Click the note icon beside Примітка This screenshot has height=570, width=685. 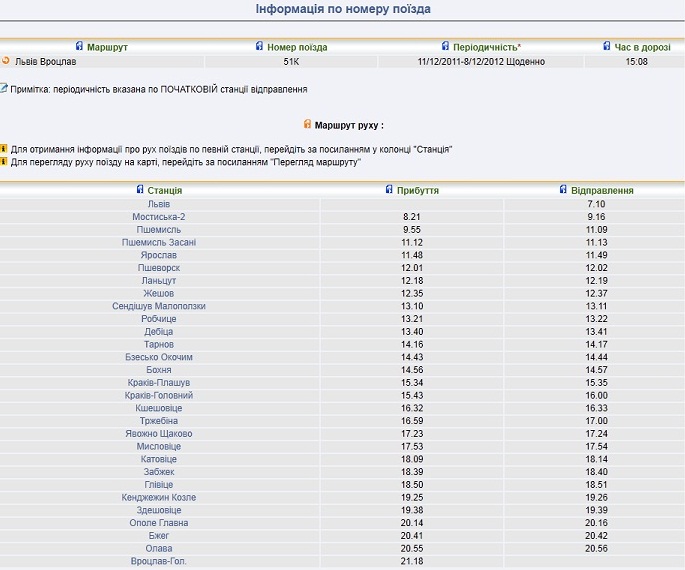click(4, 88)
